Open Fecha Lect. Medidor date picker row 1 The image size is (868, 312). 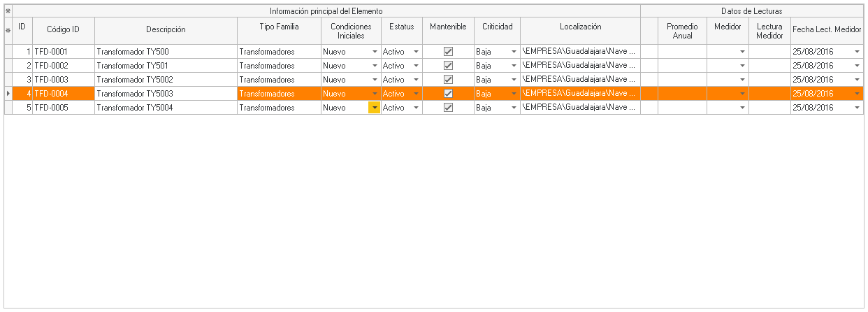857,52
